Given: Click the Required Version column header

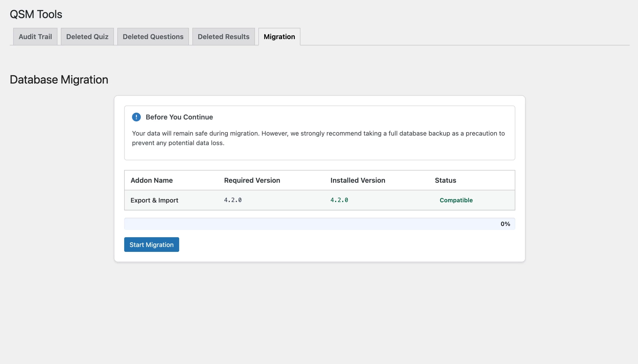Looking at the screenshot, I should tap(252, 180).
